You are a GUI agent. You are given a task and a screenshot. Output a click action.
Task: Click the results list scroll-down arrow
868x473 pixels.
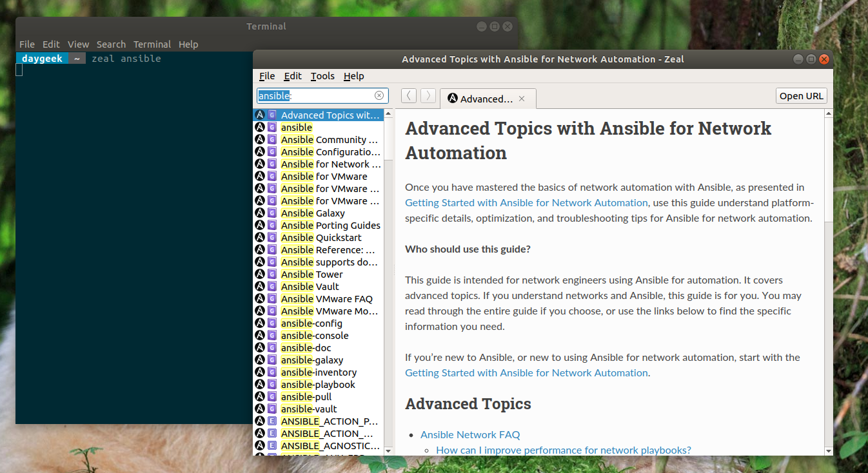click(389, 451)
